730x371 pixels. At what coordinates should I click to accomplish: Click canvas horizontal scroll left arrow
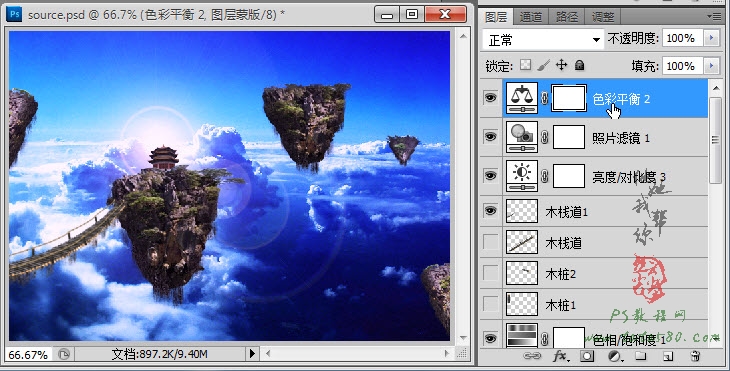(x=268, y=354)
